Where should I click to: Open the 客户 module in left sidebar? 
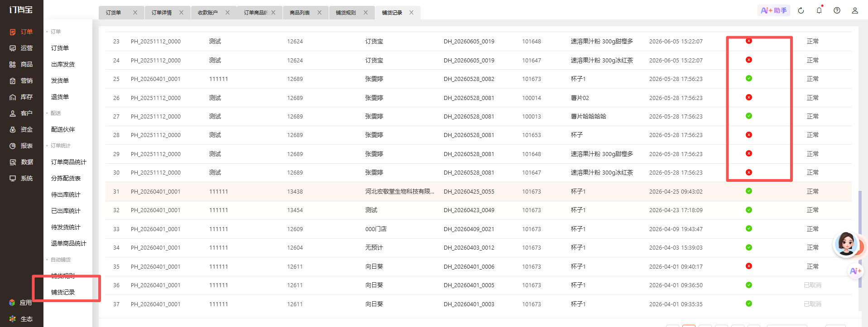pos(21,113)
